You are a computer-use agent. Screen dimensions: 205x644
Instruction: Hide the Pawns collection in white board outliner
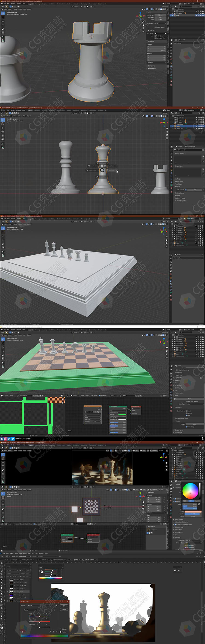198,228
